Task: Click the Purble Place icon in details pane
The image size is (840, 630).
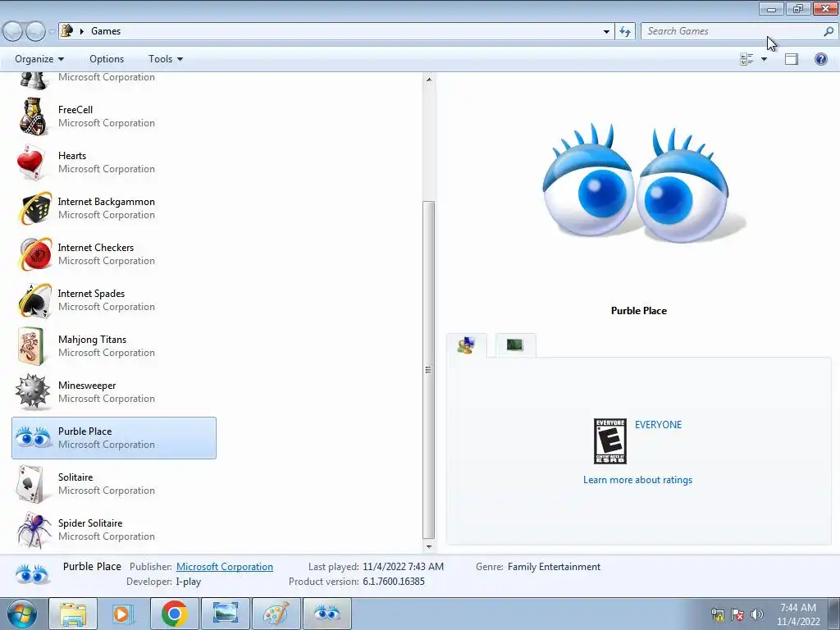Action: pos(32,574)
